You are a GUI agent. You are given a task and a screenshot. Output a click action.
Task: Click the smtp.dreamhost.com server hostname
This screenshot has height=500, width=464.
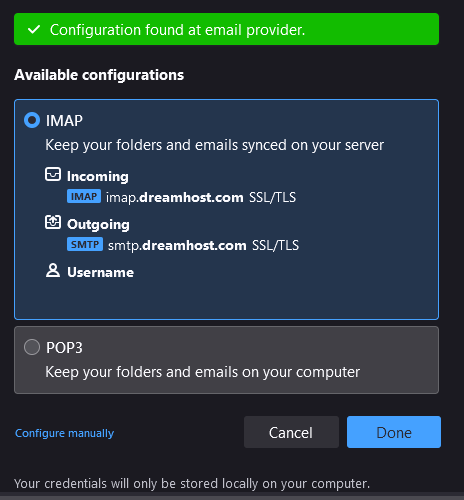coord(177,245)
